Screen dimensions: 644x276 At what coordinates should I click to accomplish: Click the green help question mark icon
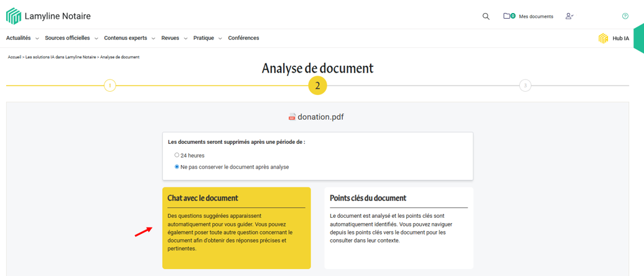point(625,16)
